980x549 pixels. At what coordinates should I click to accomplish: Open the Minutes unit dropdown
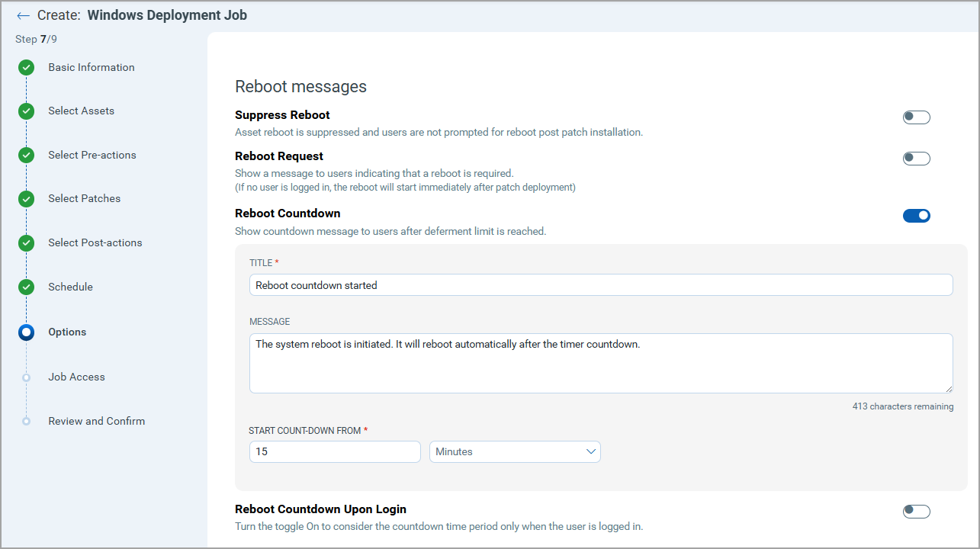tap(515, 452)
